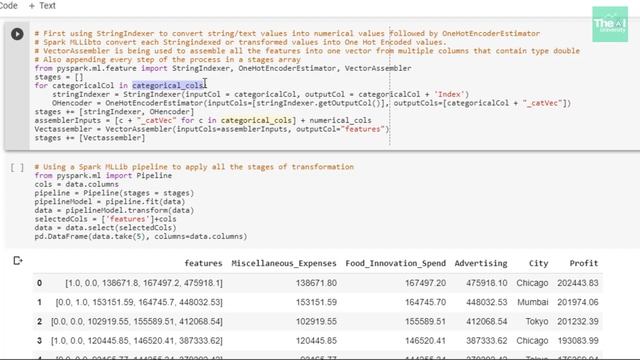Click the Profit value 201974.06

(578, 302)
